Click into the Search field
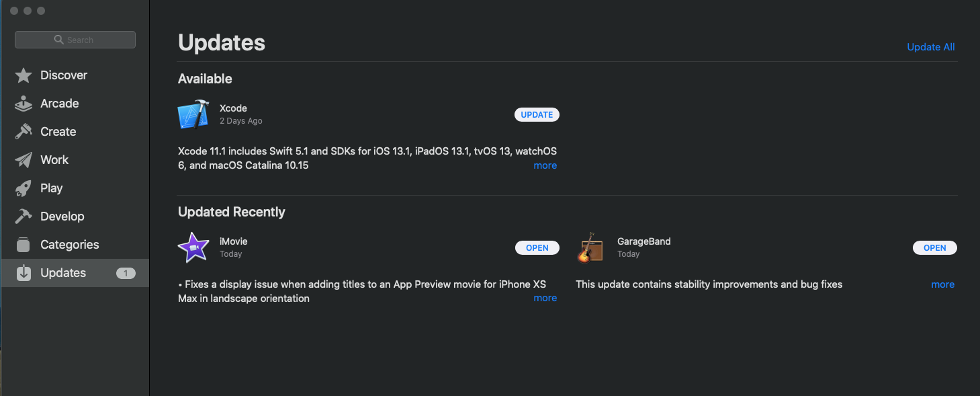980x396 pixels. tap(75, 40)
